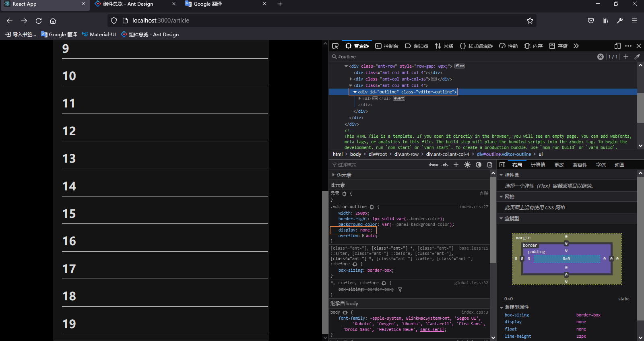
Task: Toggle light color scheme simulation sun icon
Action: (x=467, y=165)
